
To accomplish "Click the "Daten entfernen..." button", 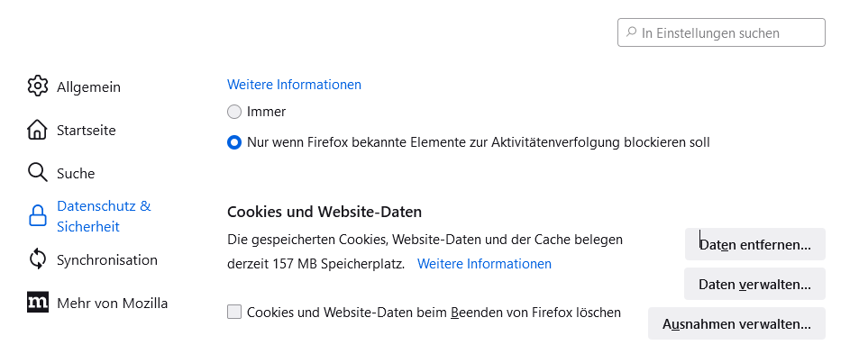I will 754,244.
